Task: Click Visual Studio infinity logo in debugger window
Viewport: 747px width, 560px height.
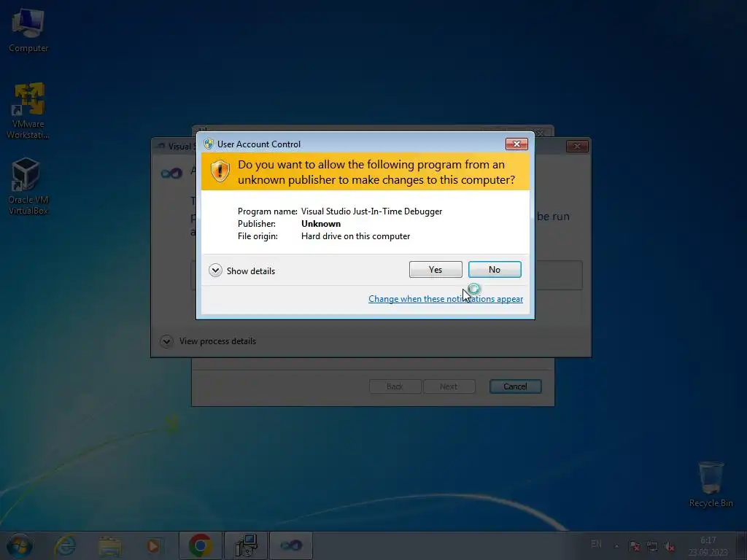Action: 171,173
